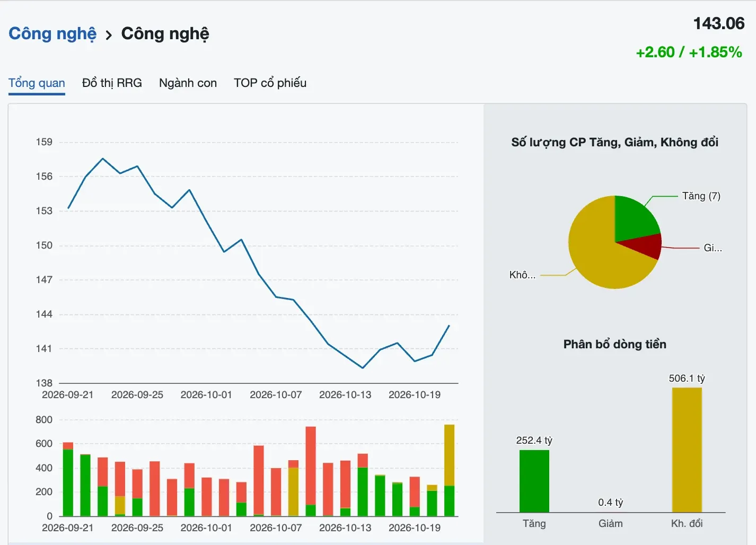
Task: Select the Tổng quan tab
Action: coord(37,83)
